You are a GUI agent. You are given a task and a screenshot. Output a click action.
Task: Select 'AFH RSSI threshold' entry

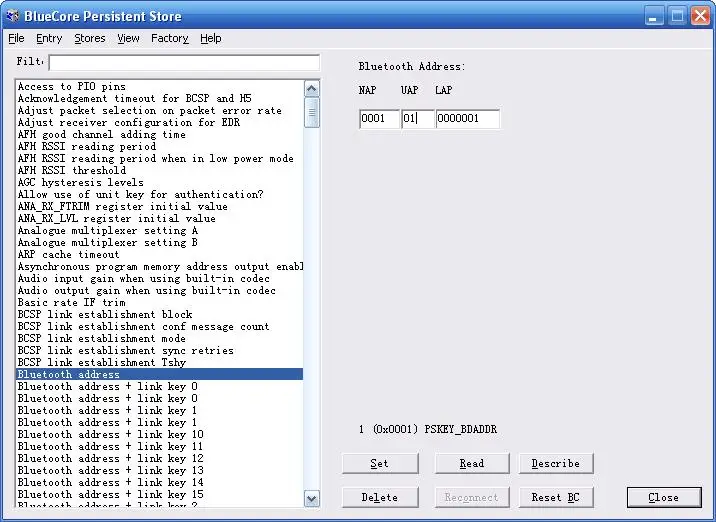click(x=159, y=170)
